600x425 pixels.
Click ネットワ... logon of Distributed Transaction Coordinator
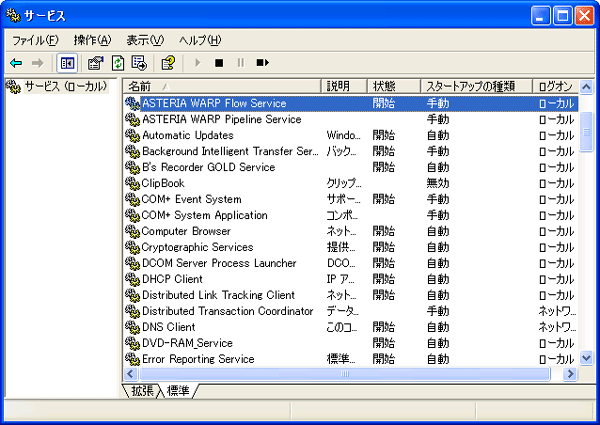pos(557,311)
